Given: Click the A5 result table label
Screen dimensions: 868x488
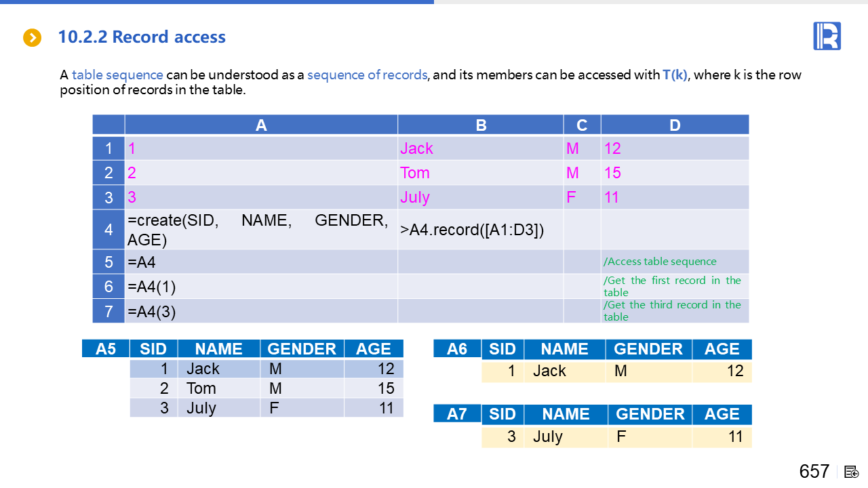Looking at the screenshot, I should tap(106, 349).
